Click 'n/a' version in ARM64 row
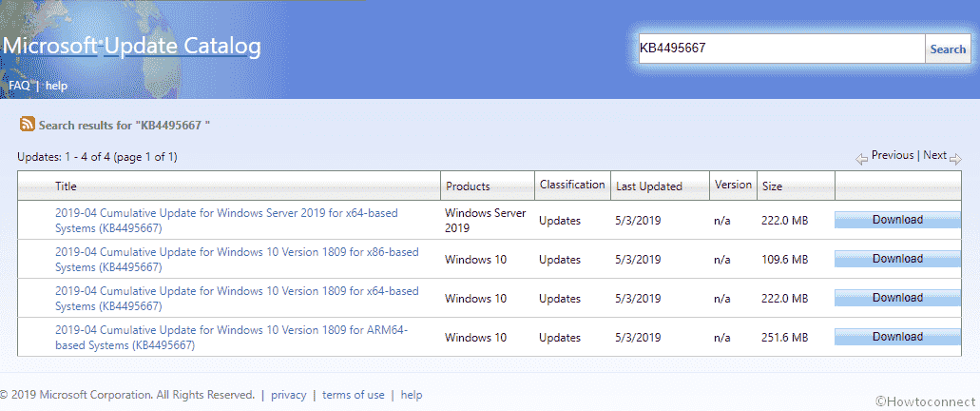Viewport: 980px width, 411px height. click(x=722, y=338)
